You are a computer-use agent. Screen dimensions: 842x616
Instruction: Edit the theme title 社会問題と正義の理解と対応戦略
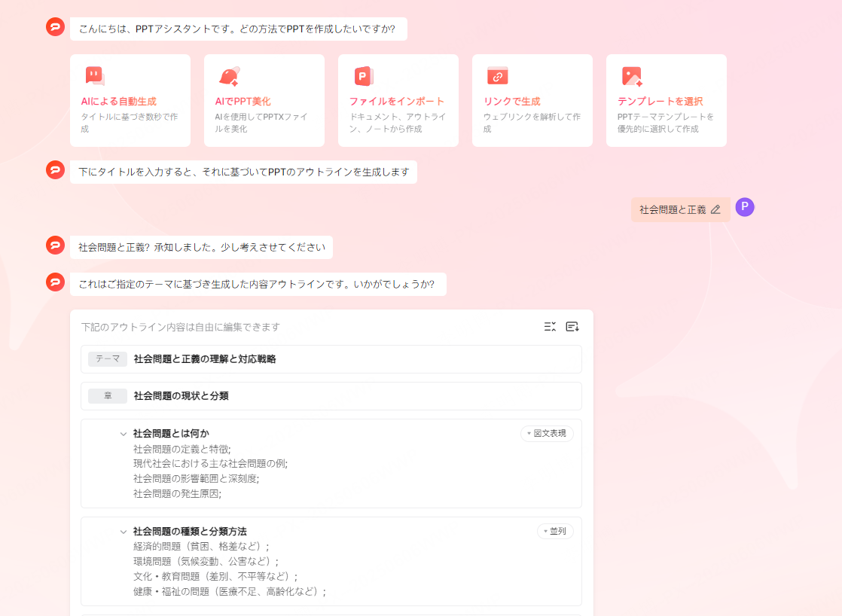tap(205, 359)
